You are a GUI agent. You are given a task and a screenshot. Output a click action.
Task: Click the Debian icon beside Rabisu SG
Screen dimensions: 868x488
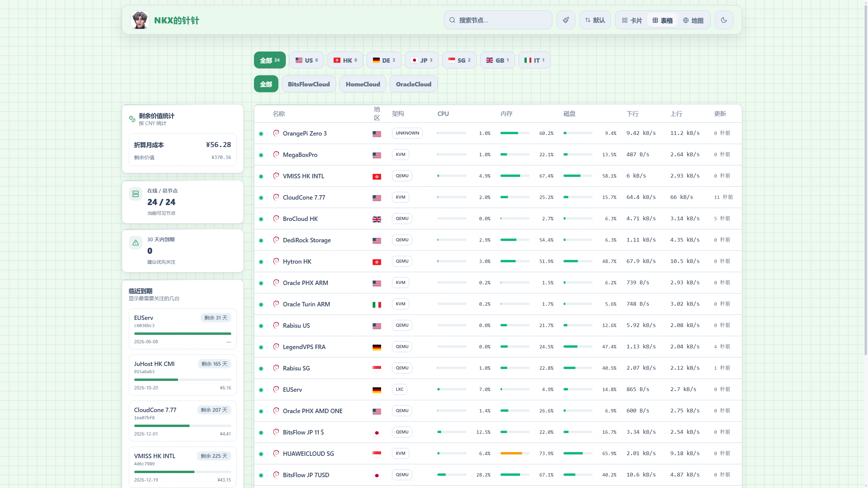click(276, 368)
